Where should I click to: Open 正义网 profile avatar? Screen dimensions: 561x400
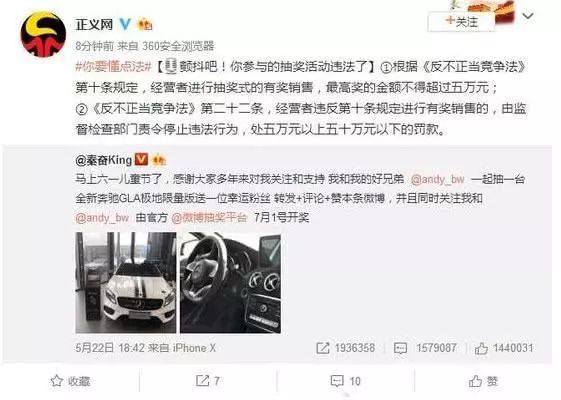[x=43, y=34]
